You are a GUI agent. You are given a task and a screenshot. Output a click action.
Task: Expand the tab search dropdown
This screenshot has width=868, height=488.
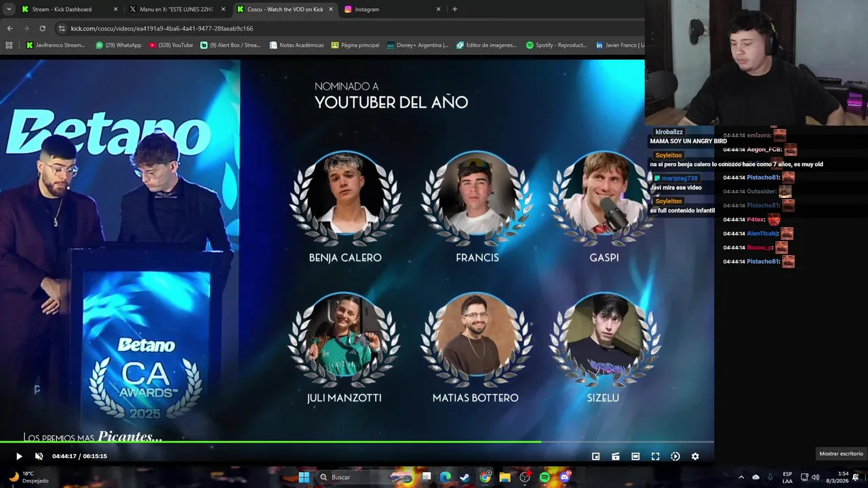[9, 9]
